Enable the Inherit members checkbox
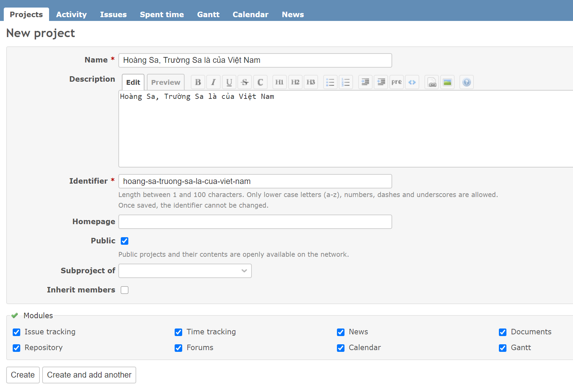The height and width of the screenshot is (392, 573). pos(125,290)
